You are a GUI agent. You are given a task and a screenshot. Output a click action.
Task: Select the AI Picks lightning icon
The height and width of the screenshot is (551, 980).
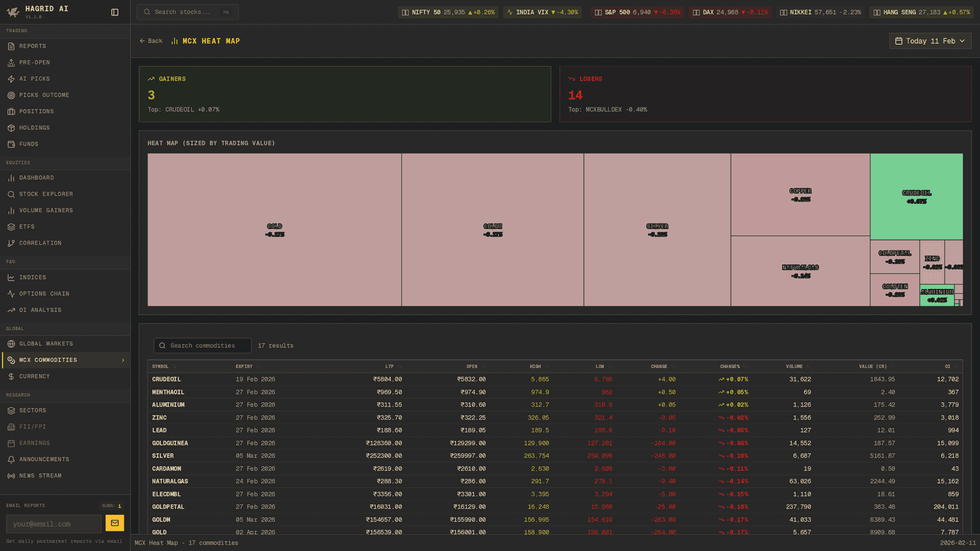point(11,79)
